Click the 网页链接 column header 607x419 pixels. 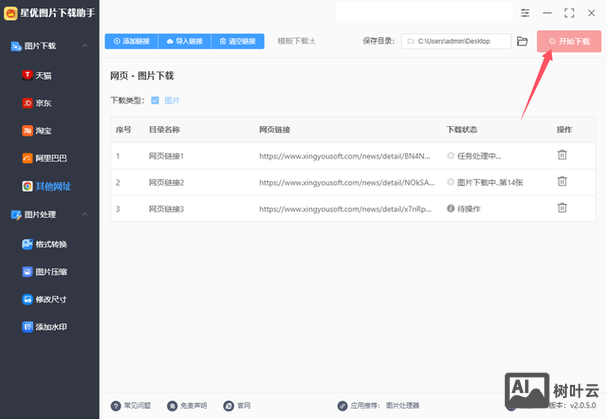274,129
